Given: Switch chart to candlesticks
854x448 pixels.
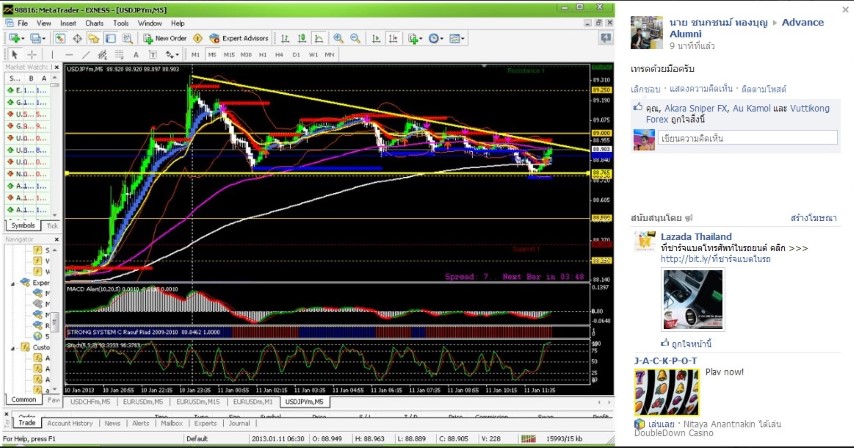Looking at the screenshot, I should [x=302, y=39].
